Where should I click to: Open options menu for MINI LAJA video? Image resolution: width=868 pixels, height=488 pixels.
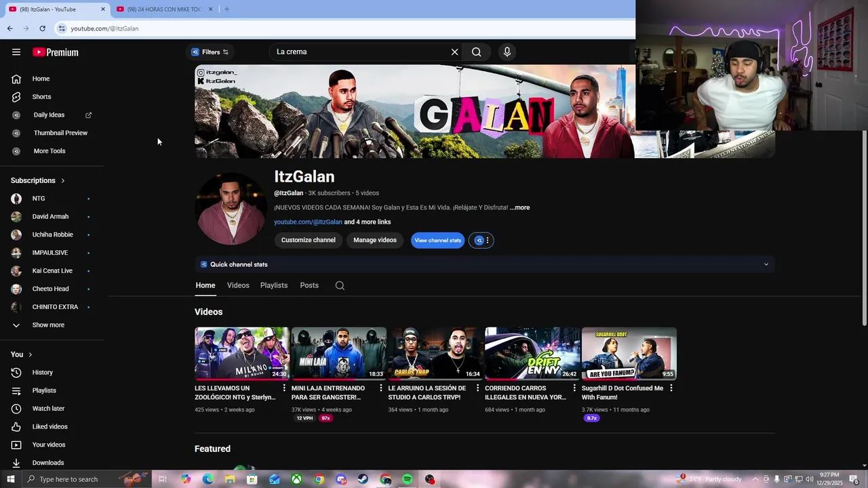[381, 388]
